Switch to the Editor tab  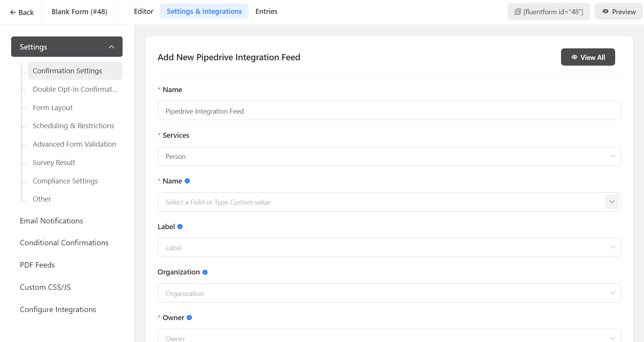pyautogui.click(x=143, y=12)
